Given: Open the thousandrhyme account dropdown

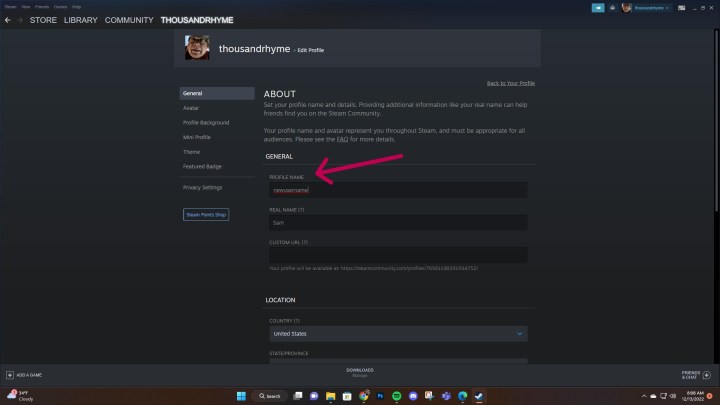Looking at the screenshot, I should click(x=651, y=8).
